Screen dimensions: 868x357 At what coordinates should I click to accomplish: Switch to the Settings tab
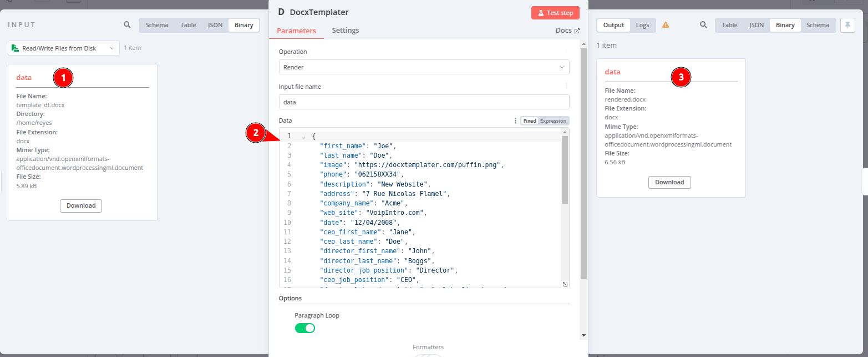point(345,30)
